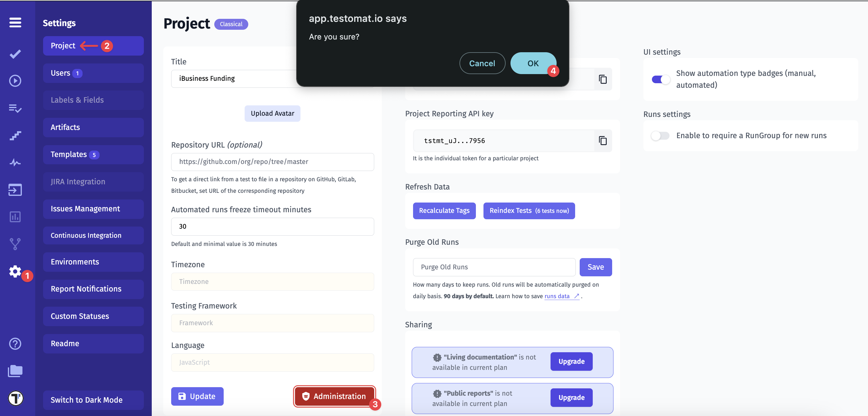Click the Reindex Tests button
Image resolution: width=868 pixels, height=416 pixels.
[x=529, y=211]
